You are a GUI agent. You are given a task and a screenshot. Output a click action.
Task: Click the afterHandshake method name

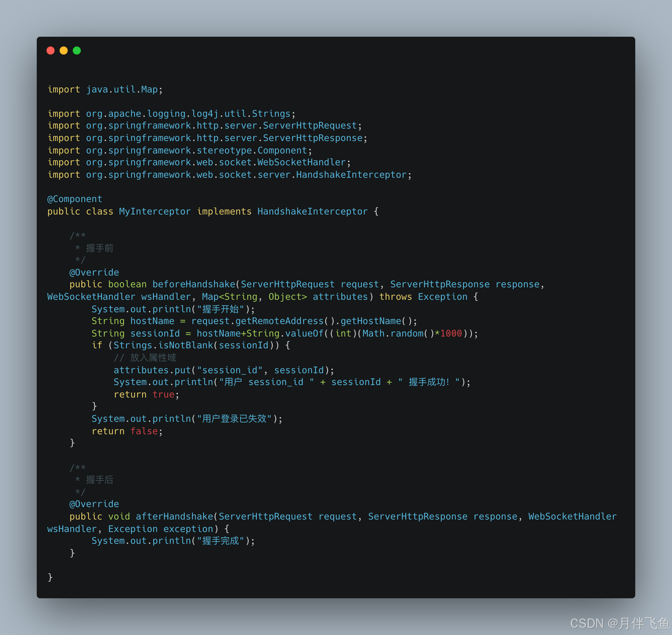point(174,517)
